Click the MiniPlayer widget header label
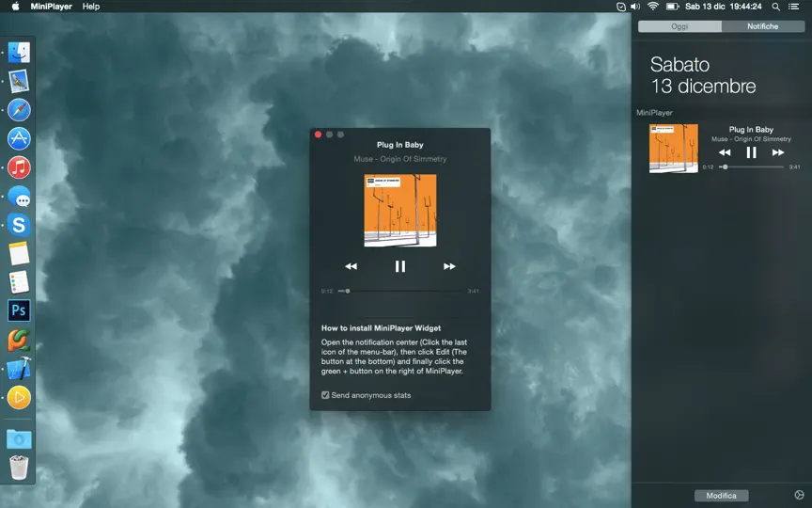This screenshot has height=508, width=812. 654,113
